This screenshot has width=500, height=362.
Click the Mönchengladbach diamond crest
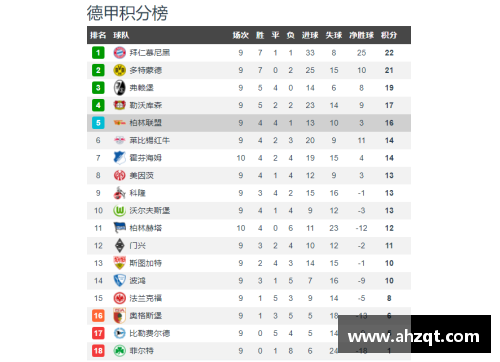119,246
